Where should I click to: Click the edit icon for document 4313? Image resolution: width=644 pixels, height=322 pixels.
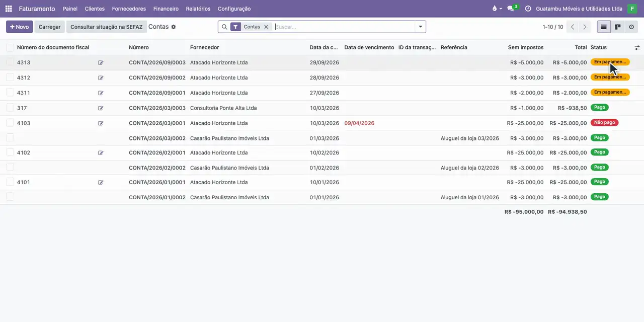101,63
